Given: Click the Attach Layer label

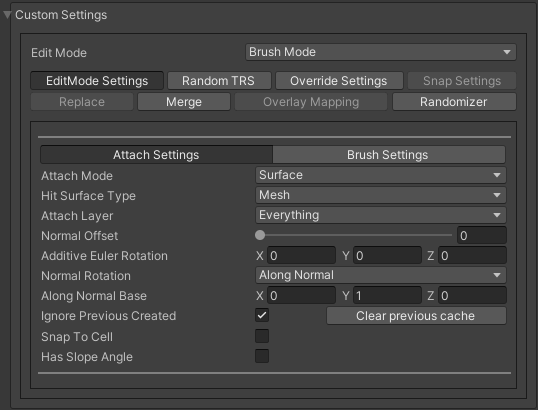Looking at the screenshot, I should 77,216.
